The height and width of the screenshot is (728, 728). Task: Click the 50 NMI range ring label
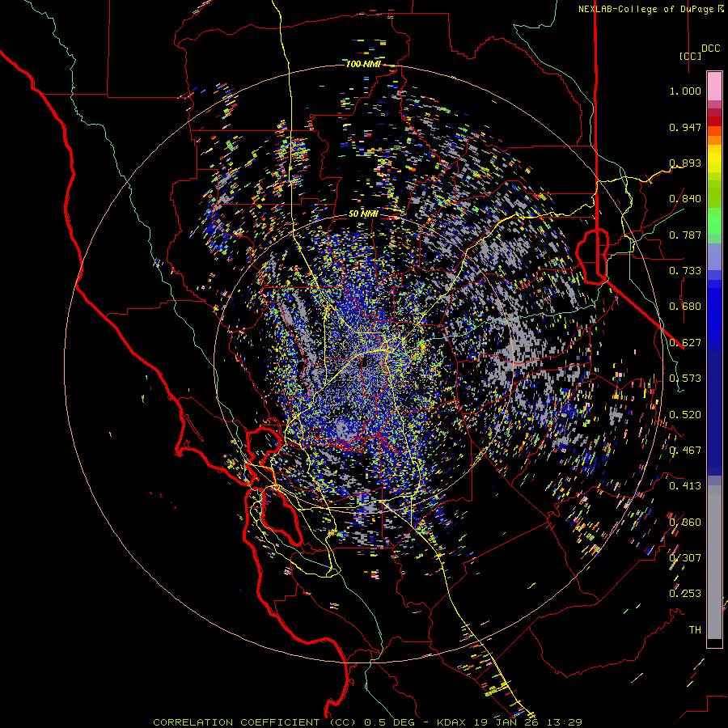tap(363, 214)
